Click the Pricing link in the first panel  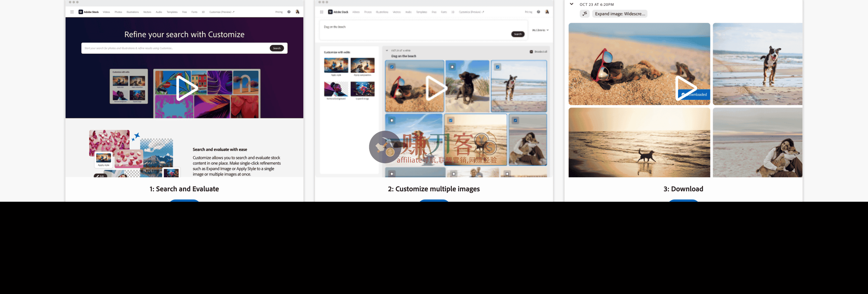click(x=279, y=12)
